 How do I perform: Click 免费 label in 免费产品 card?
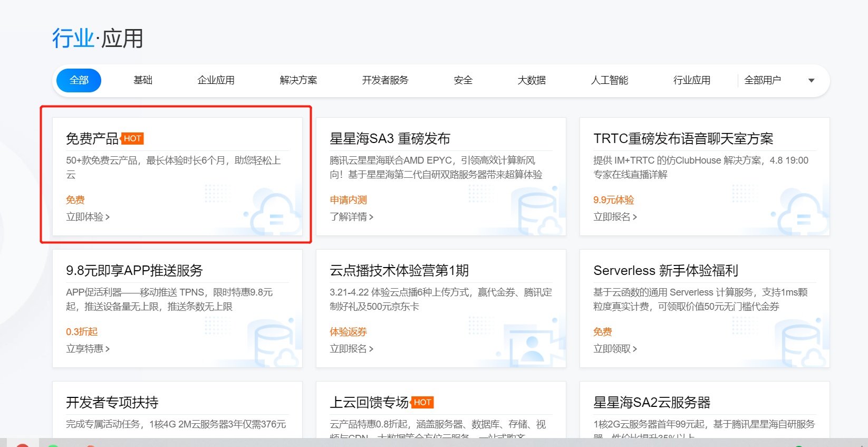(75, 200)
